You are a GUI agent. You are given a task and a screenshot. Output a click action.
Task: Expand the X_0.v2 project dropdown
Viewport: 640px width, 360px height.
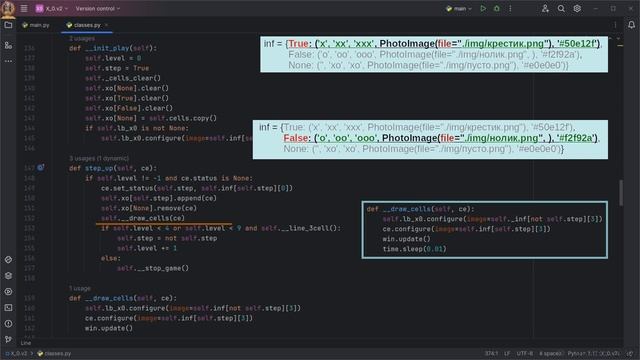(56, 9)
